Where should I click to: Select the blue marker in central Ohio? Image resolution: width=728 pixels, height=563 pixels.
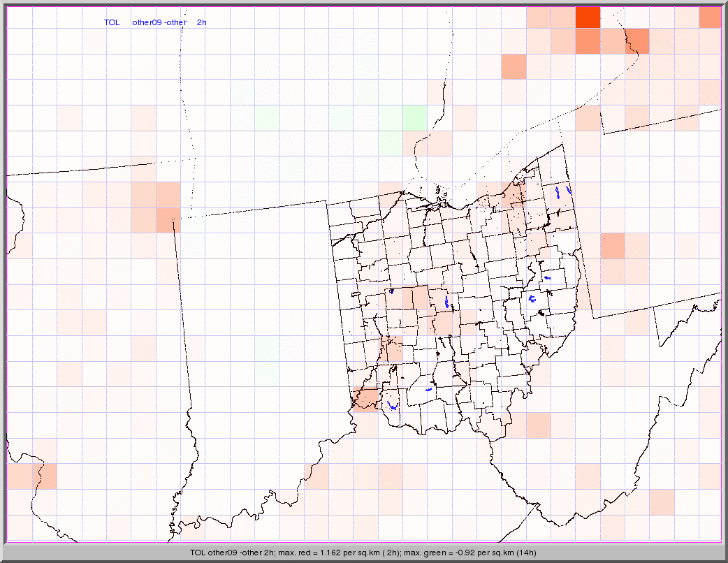coord(446,302)
